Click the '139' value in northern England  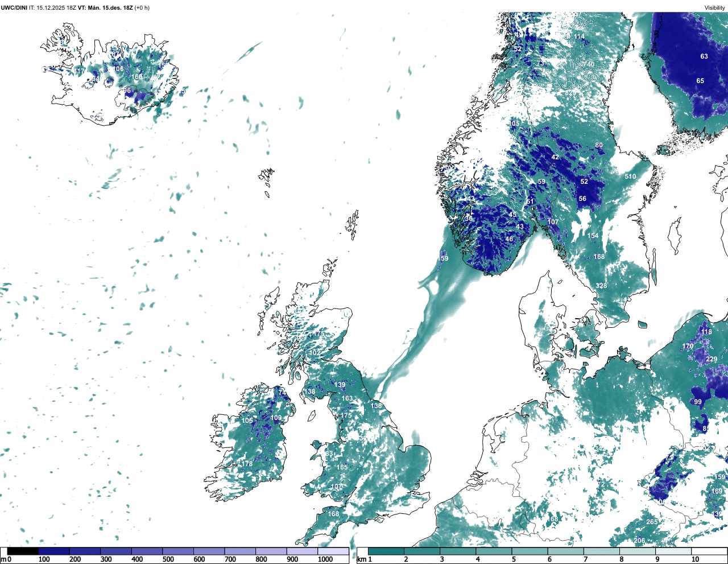click(x=340, y=385)
